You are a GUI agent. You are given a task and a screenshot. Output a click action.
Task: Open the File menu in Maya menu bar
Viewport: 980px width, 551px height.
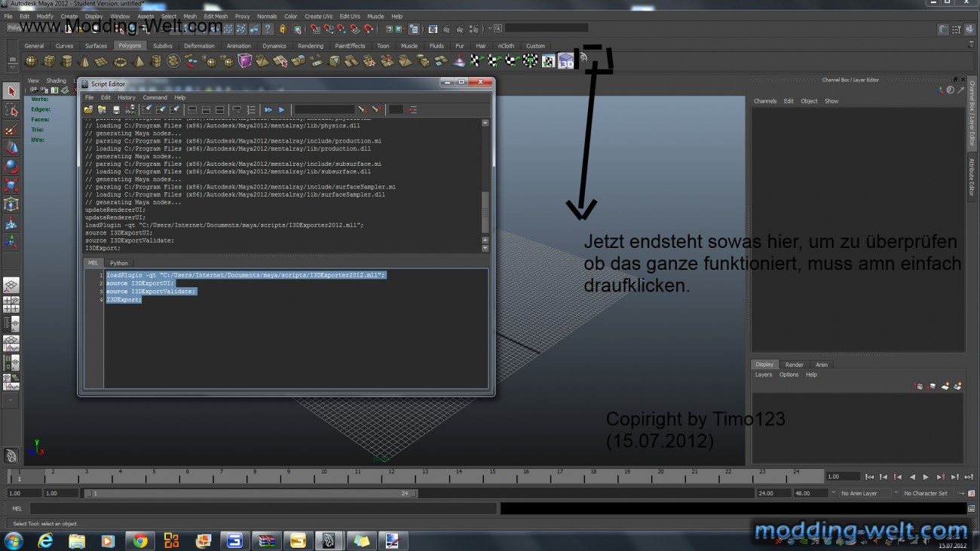point(8,16)
